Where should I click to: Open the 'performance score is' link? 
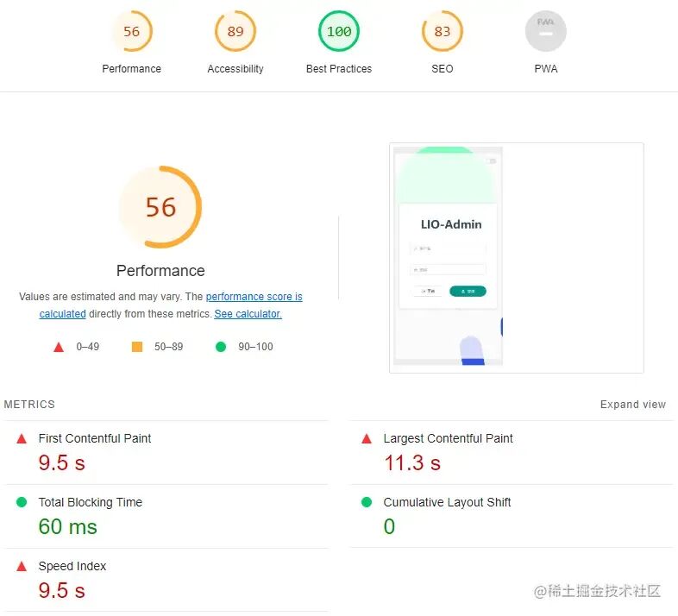pos(254,296)
